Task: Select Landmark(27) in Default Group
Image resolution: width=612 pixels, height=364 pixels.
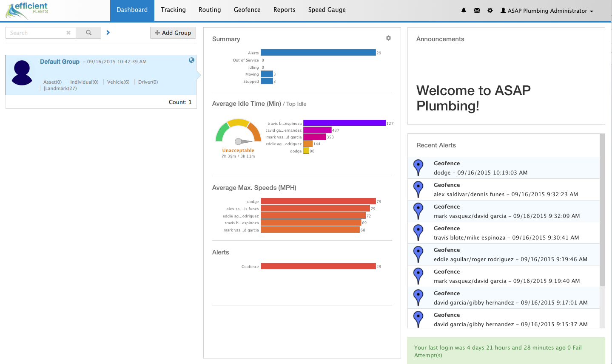Action: tap(60, 88)
